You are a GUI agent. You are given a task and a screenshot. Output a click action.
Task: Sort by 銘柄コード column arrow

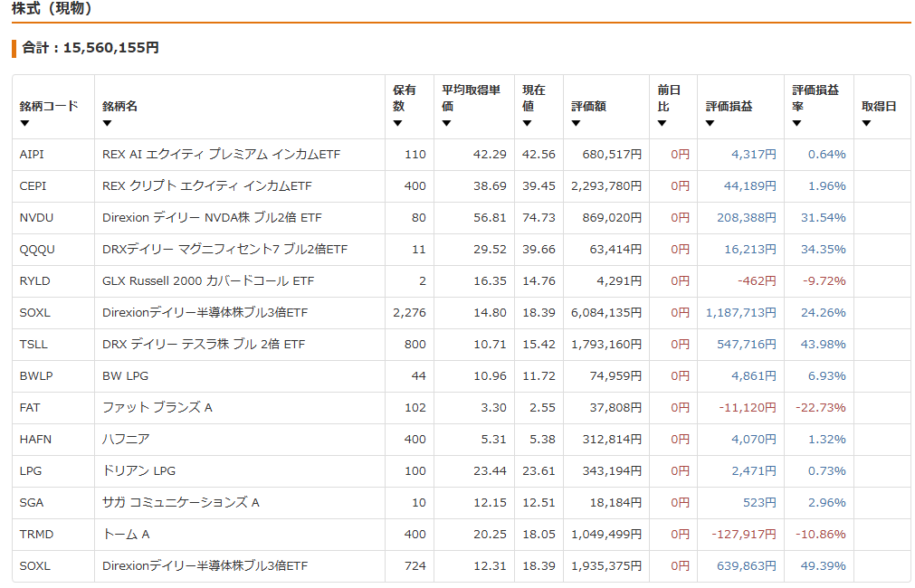pyautogui.click(x=24, y=123)
